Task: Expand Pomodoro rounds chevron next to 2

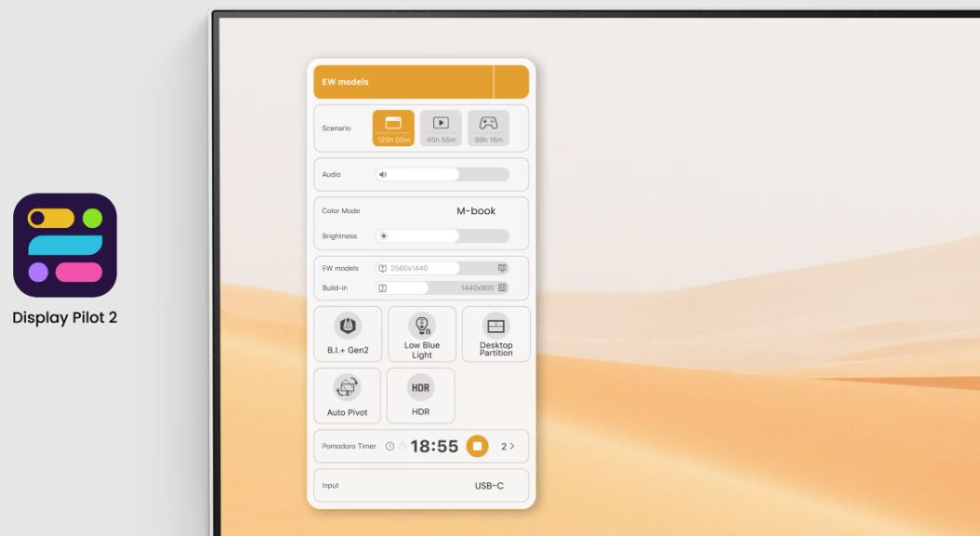Action: [x=512, y=446]
